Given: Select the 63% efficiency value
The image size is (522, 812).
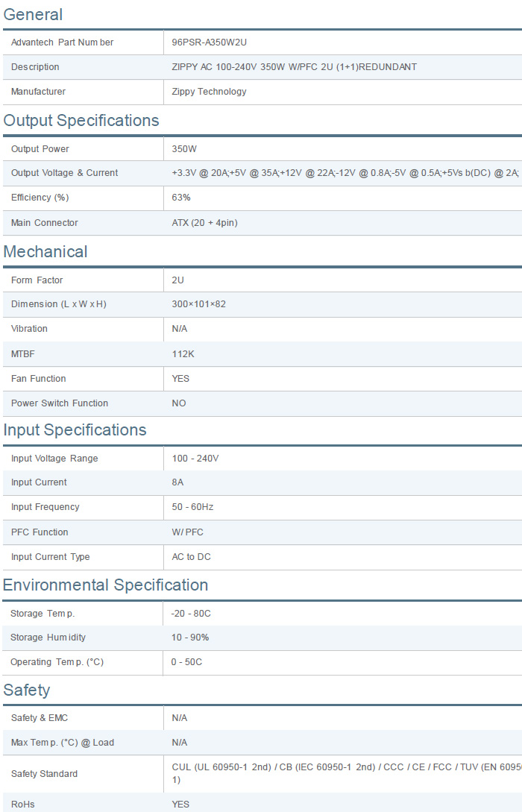Looking at the screenshot, I should pos(181,198).
